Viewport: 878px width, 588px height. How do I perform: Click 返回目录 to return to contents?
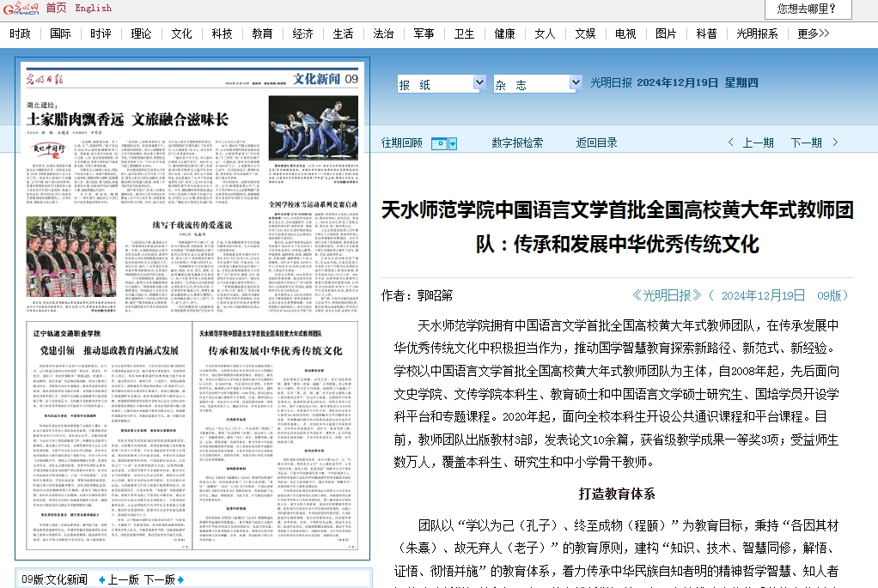click(596, 143)
